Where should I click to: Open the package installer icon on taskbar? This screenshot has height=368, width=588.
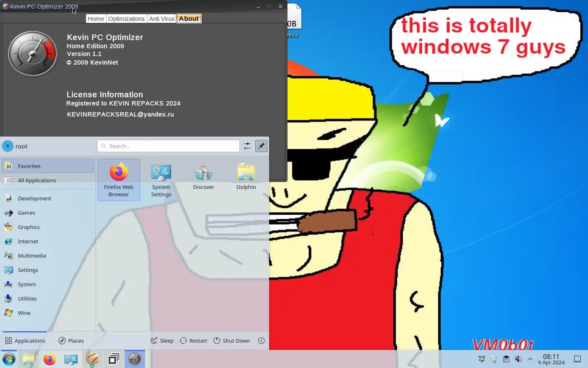pyautogui.click(x=92, y=359)
